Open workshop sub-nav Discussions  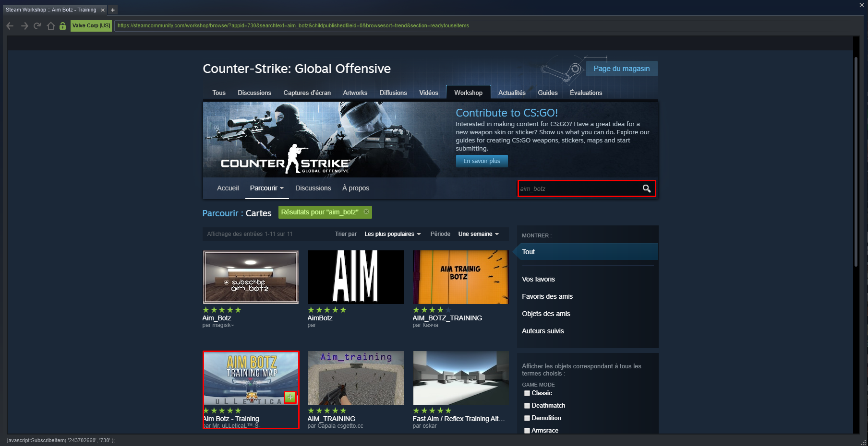pos(313,188)
